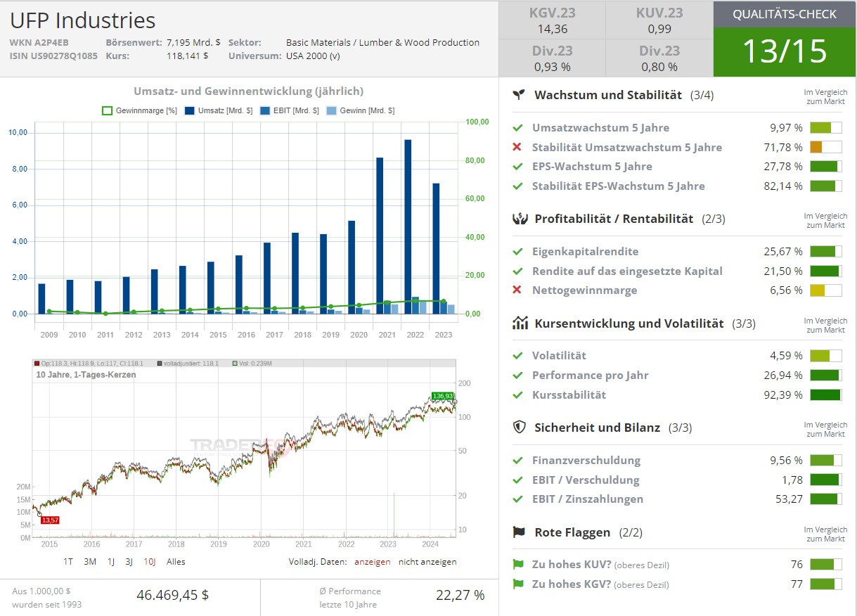Toggle the Gewinn [Mrd. $] legend series
The height and width of the screenshot is (616, 857).
[361, 110]
